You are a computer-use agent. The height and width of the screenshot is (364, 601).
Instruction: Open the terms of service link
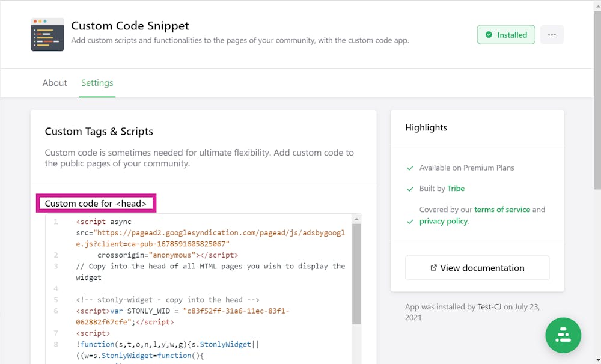click(x=502, y=210)
